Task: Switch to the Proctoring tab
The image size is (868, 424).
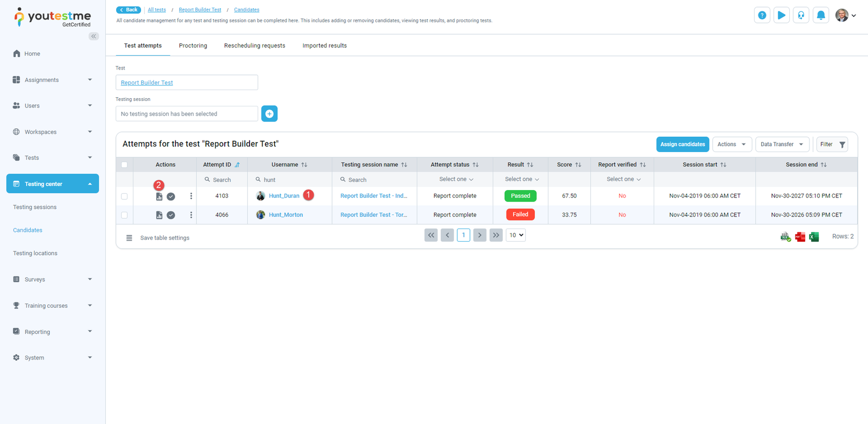Action: 193,46
